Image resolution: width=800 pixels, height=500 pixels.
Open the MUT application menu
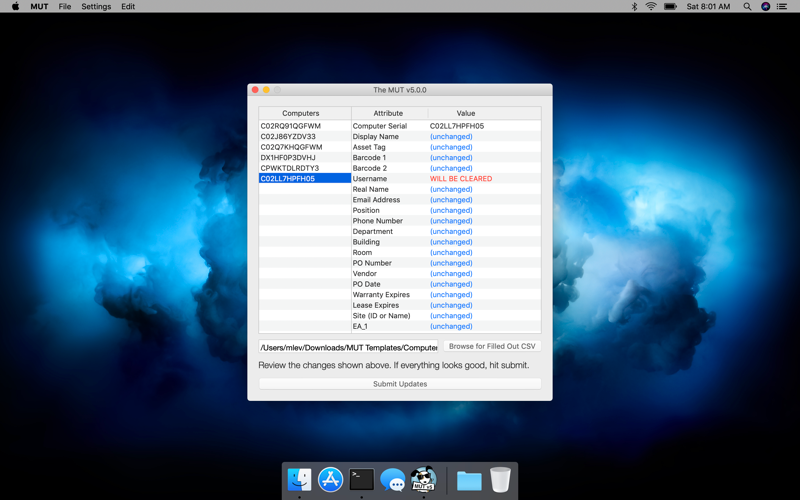click(39, 6)
